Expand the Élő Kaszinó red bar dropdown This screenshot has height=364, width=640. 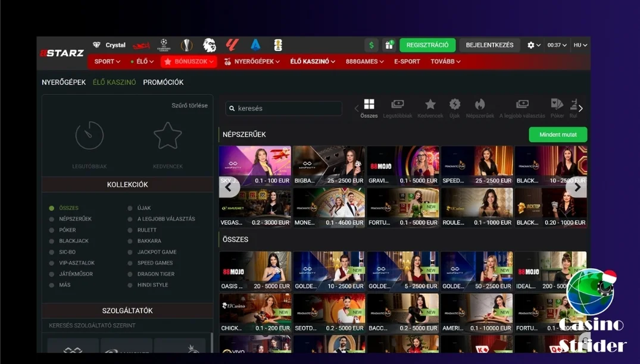[x=313, y=61]
